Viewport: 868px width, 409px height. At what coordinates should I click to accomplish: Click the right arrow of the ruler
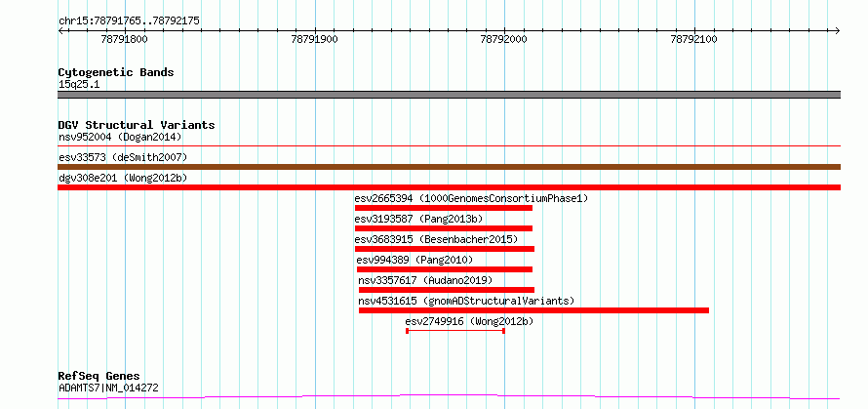pos(837,30)
